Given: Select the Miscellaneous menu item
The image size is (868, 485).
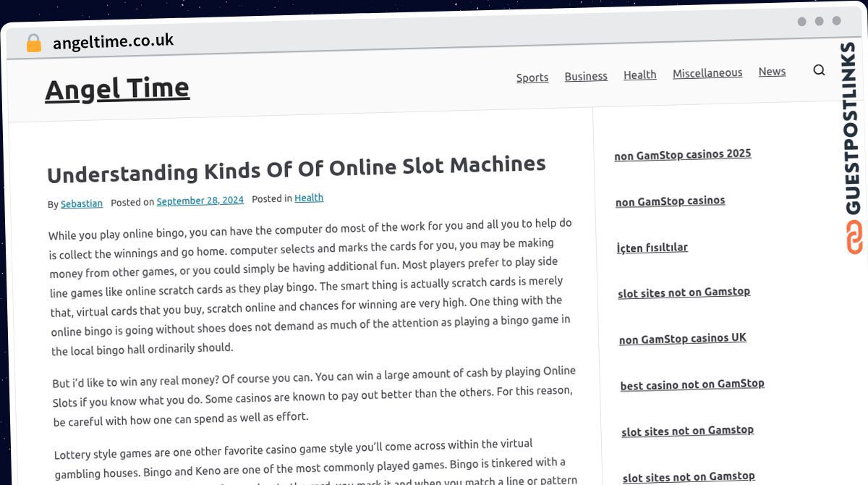Looking at the screenshot, I should point(707,73).
